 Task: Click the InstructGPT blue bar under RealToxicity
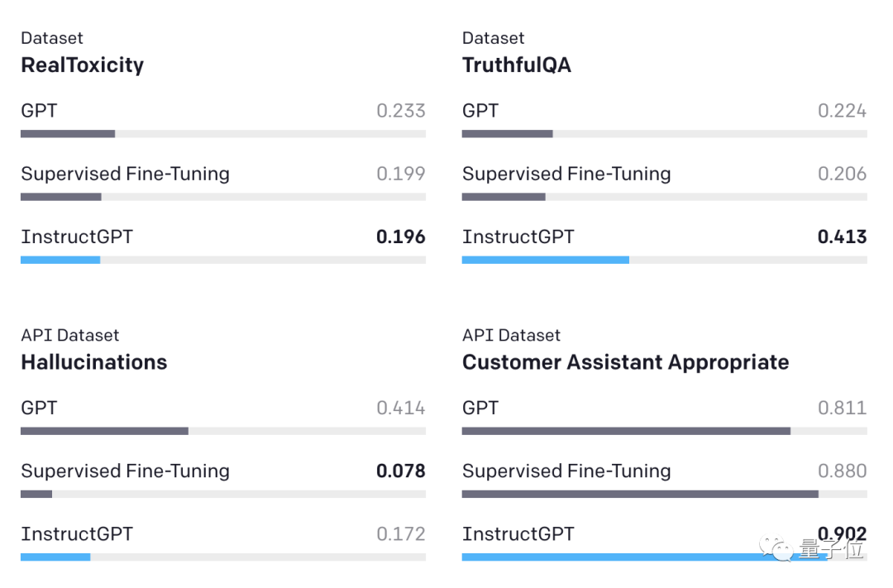coord(60,260)
